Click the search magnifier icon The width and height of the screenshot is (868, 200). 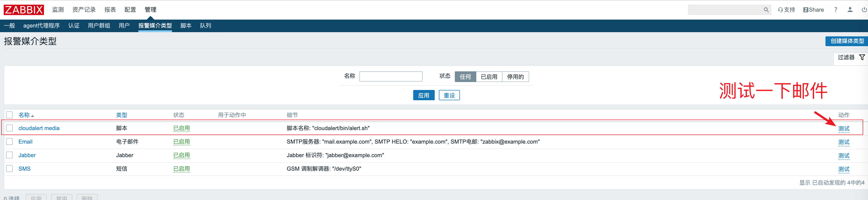click(766, 10)
